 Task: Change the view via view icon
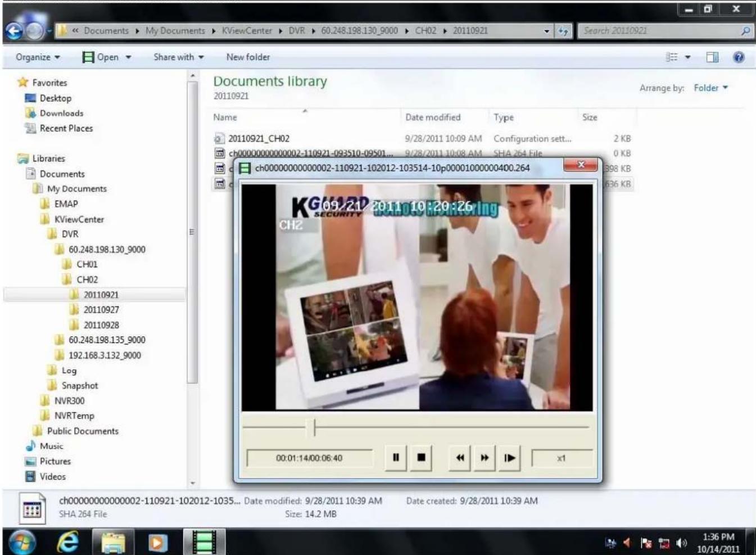click(672, 57)
